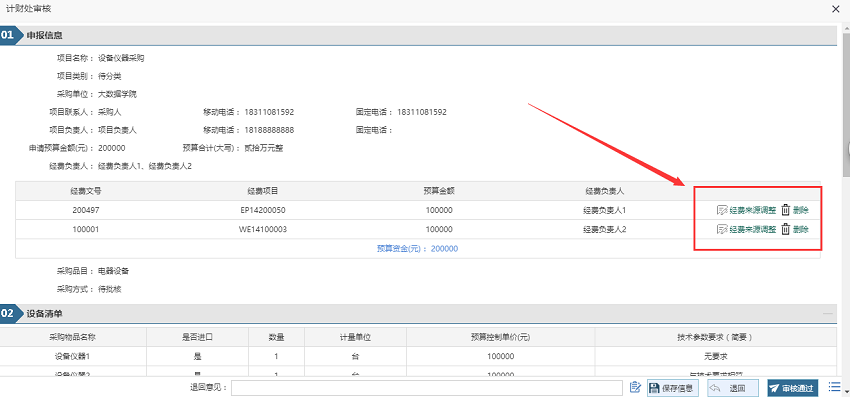Select the 经费负责人2 table cell
Screen dimensions: 850x397
click(x=605, y=229)
